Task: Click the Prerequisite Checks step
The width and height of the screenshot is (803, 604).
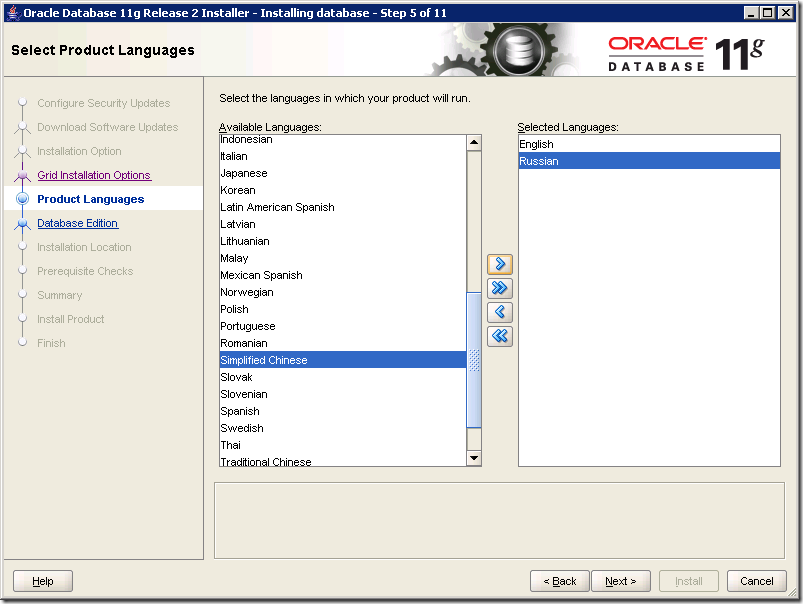Action: pyautogui.click(x=85, y=271)
